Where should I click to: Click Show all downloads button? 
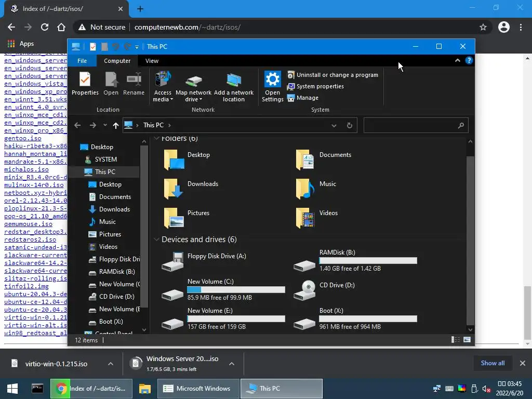pos(493,363)
